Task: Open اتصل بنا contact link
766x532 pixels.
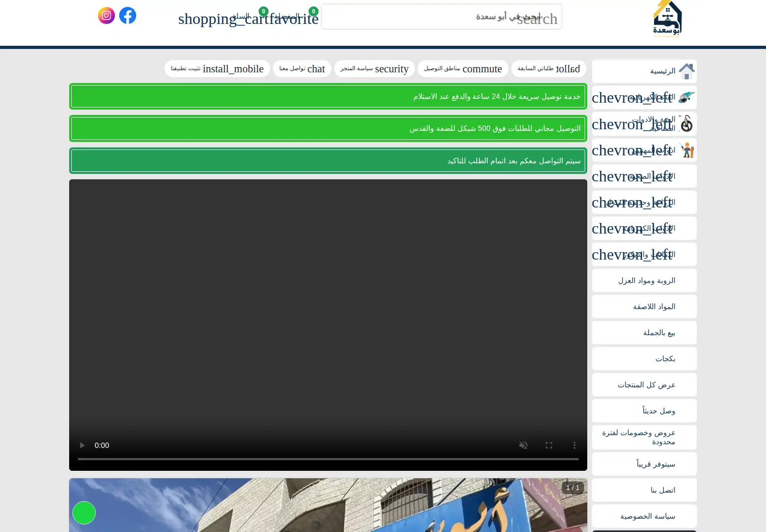Action: pos(644,490)
